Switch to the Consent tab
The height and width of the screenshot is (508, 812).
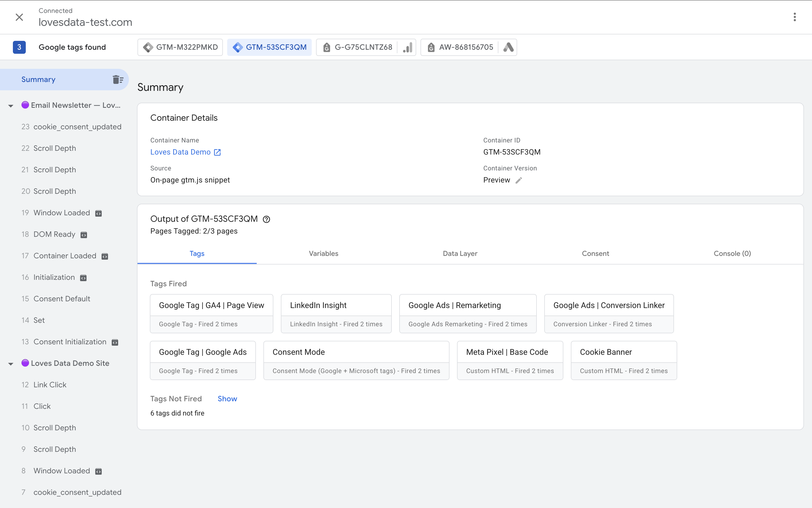pyautogui.click(x=595, y=254)
